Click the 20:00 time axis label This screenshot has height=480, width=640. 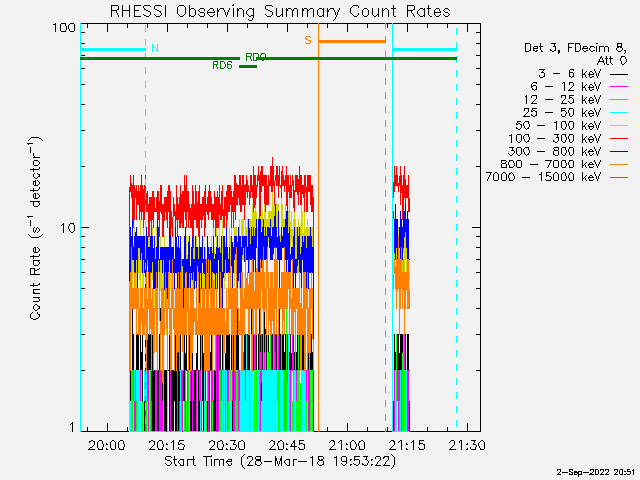107,444
